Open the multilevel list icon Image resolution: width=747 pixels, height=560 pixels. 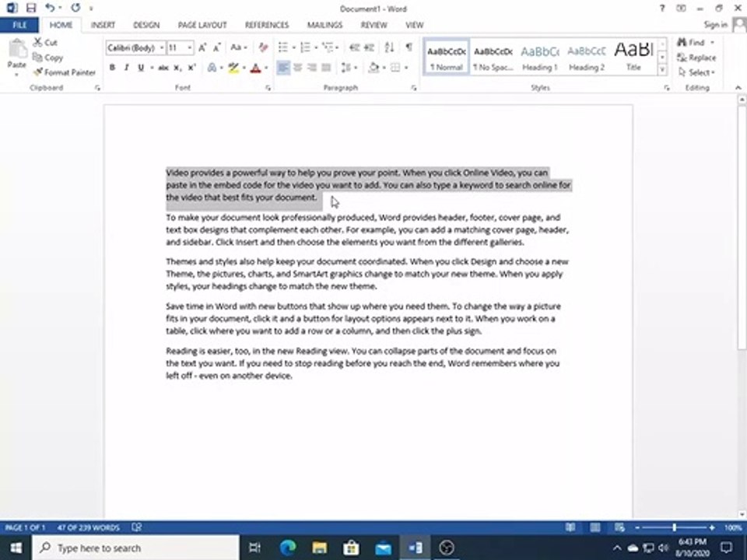coord(328,47)
